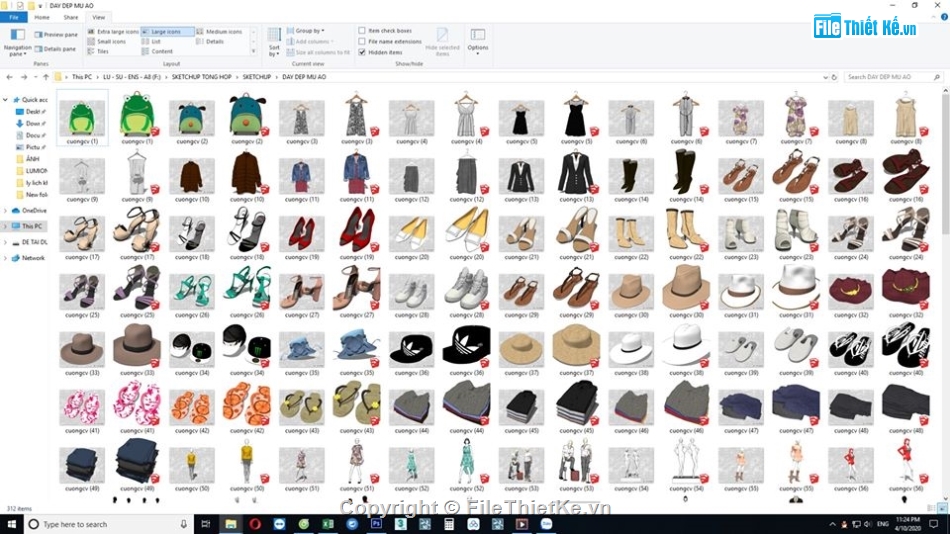The width and height of the screenshot is (950, 534).
Task: Open LUMION folder in Quick access
Action: tap(36, 171)
